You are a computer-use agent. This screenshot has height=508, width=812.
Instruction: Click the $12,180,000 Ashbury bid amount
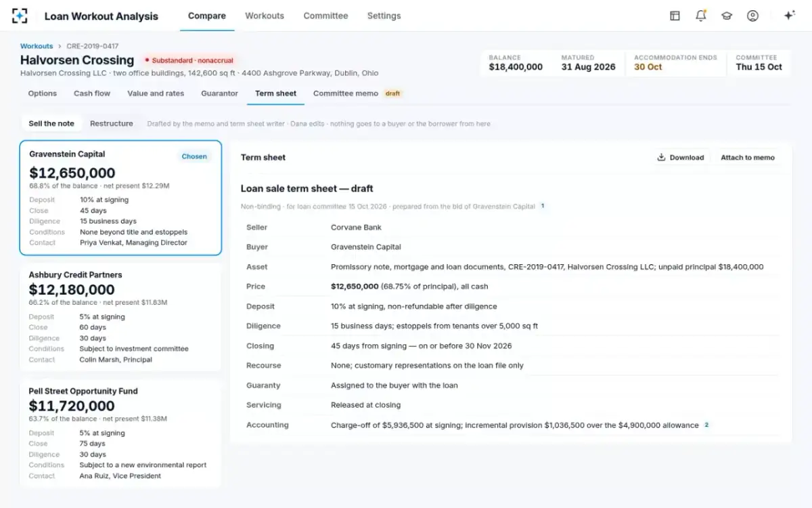point(72,290)
